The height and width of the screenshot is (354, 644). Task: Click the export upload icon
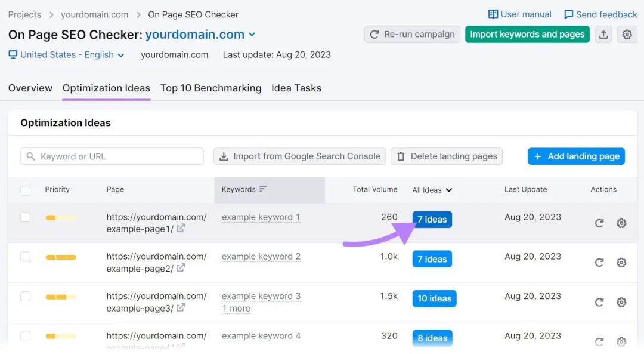point(603,35)
